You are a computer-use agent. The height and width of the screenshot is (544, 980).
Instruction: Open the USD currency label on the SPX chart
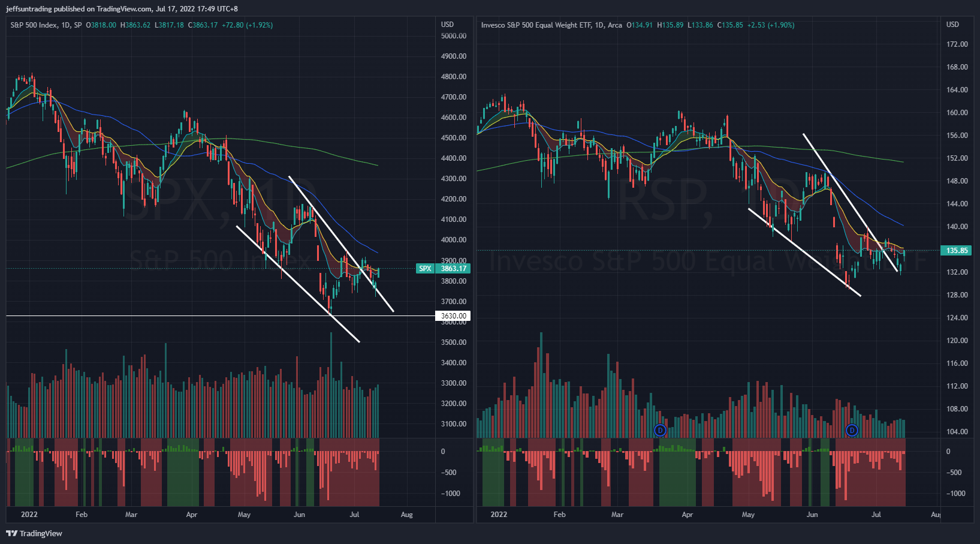coord(447,25)
